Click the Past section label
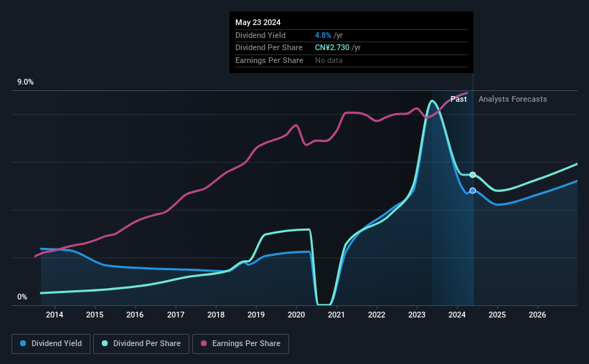589x364 pixels. pyautogui.click(x=458, y=99)
